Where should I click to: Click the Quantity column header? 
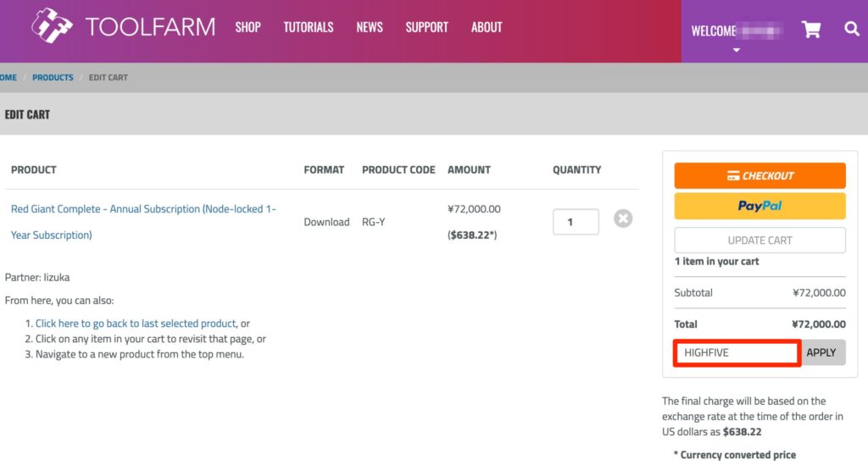coord(576,169)
